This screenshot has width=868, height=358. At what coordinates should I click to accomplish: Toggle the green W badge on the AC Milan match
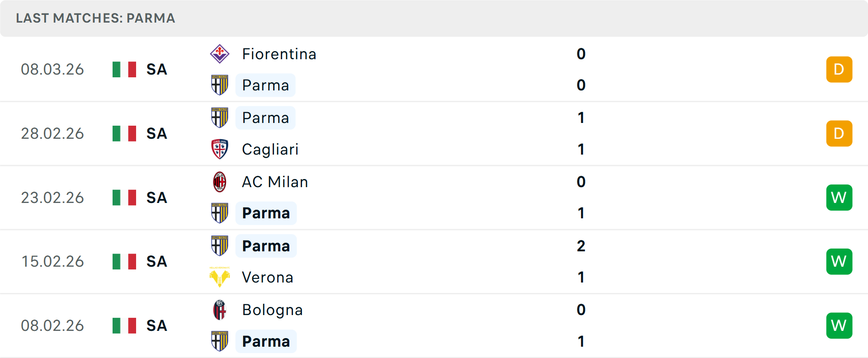coord(839,198)
